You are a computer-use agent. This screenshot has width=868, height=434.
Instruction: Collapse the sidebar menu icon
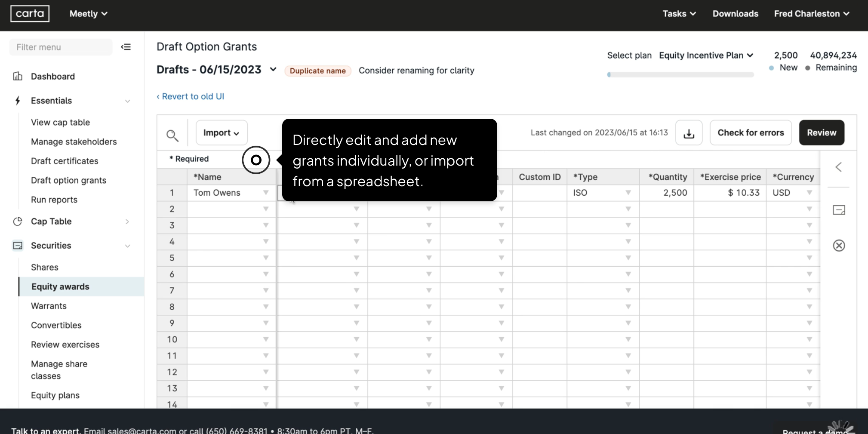(x=126, y=47)
